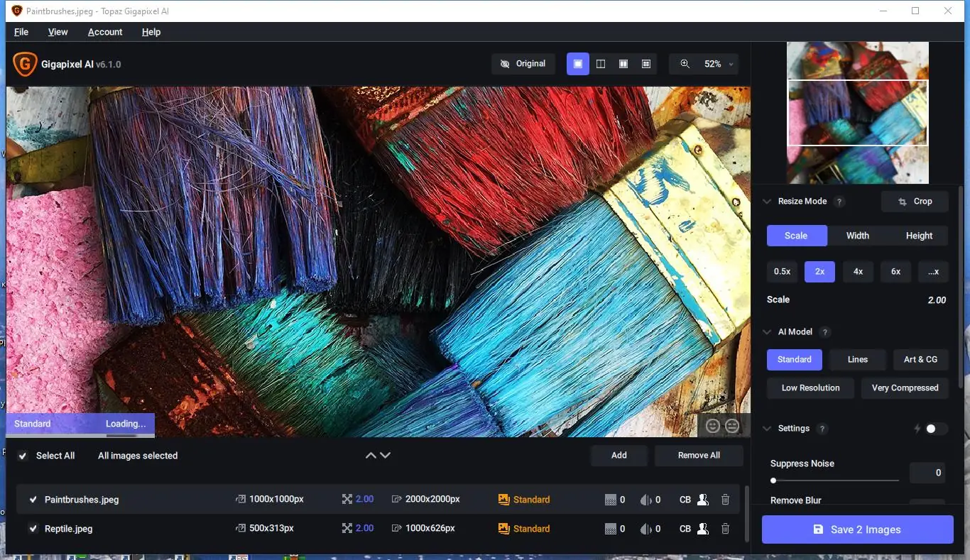This screenshot has height=560, width=970.
Task: Click the navigator preview thumbnail
Action: tap(857, 112)
